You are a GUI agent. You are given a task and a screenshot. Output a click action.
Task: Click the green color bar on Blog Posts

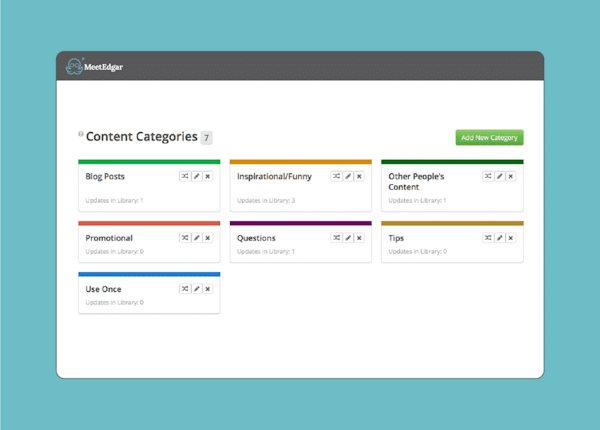(x=149, y=162)
